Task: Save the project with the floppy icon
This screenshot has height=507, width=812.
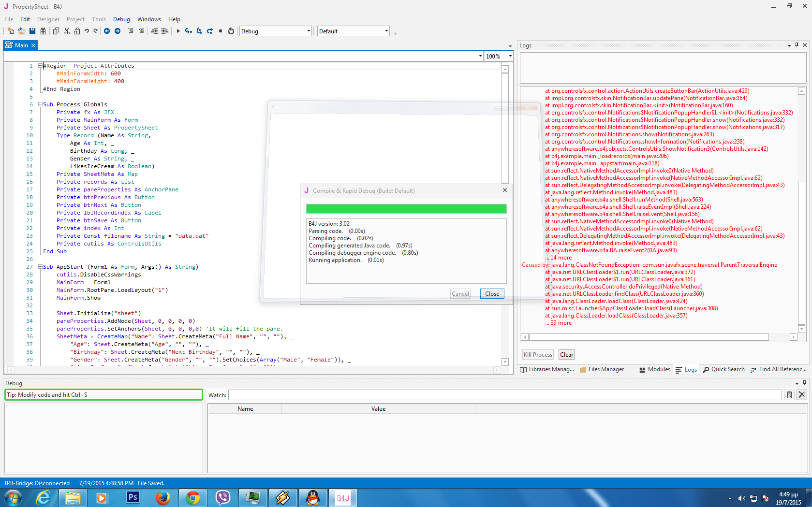Action: point(32,31)
